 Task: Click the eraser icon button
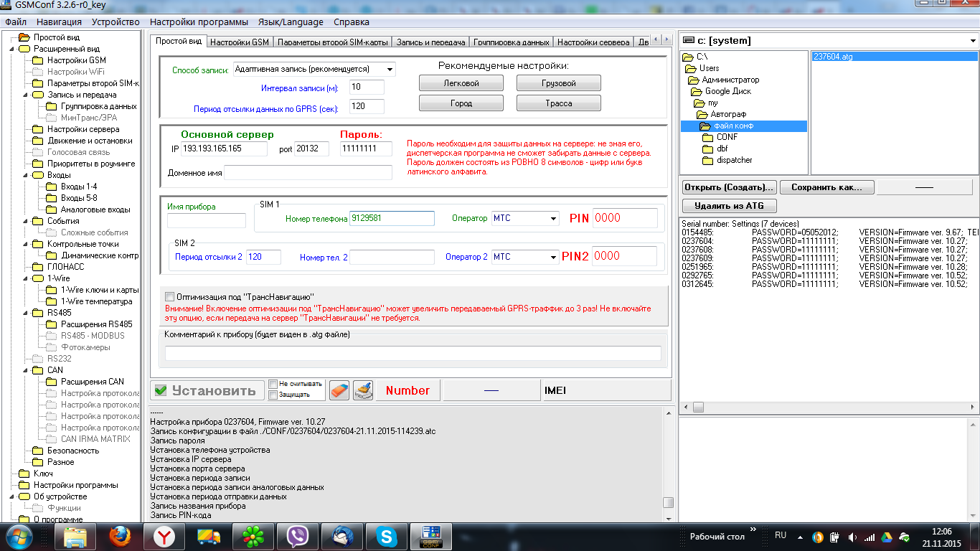pyautogui.click(x=339, y=390)
